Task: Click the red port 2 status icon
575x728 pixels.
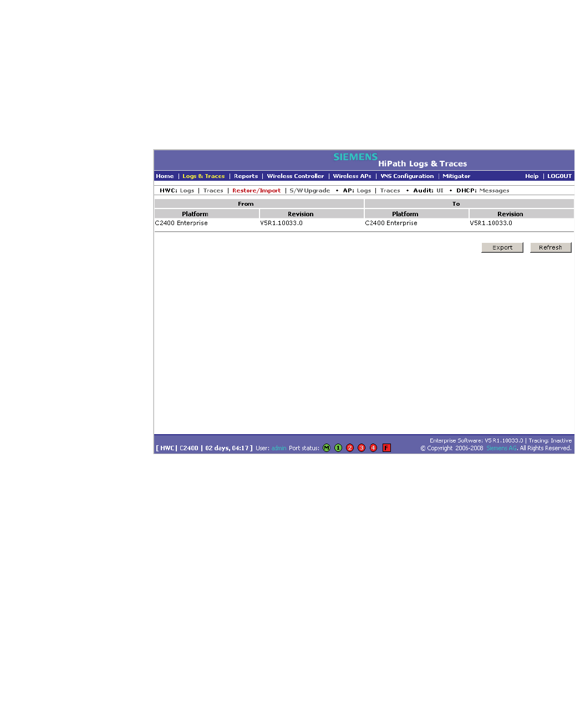Action: 350,448
